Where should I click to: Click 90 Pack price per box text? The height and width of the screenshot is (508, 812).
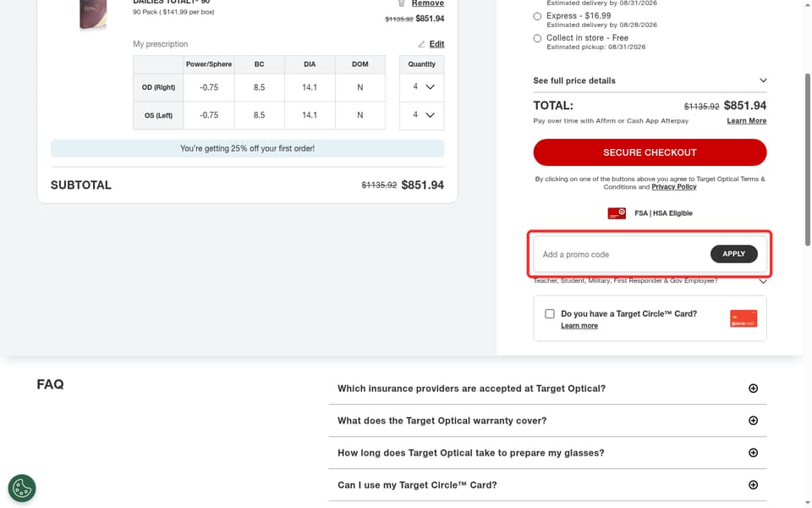(x=173, y=12)
